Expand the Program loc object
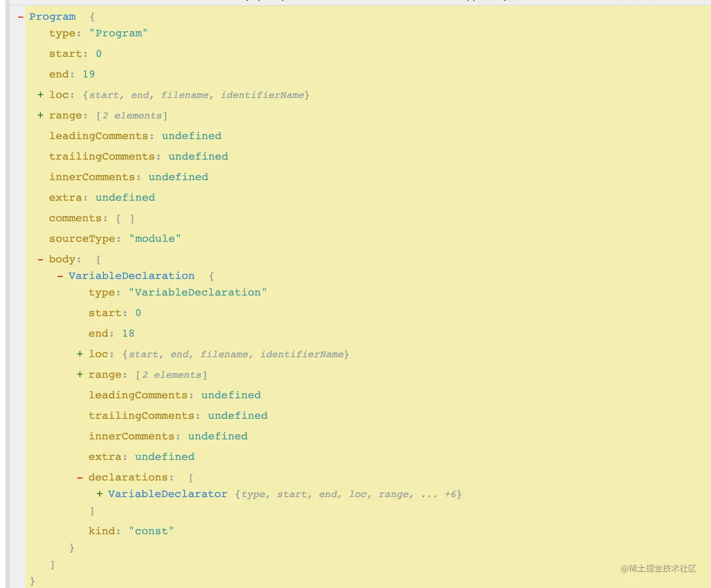711x588 pixels. 40,95
